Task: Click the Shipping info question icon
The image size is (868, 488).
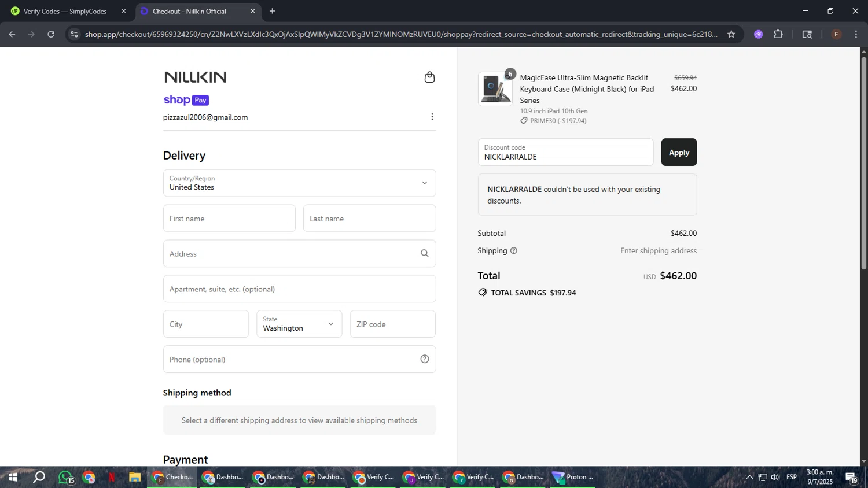Action: [x=514, y=250]
